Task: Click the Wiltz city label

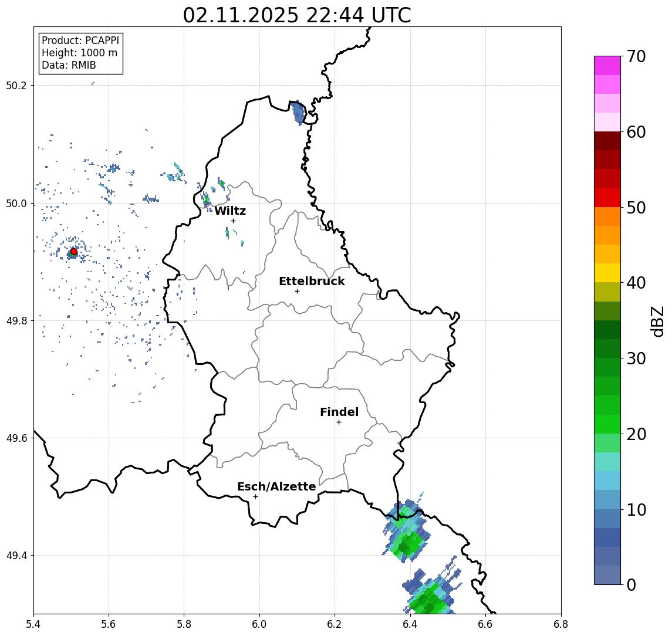Action: pos(230,211)
